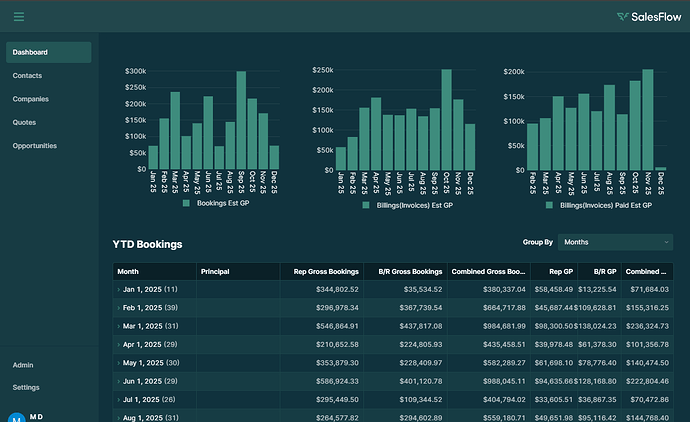This screenshot has width=690, height=422.
Task: Click the tallest Sep 25 bookings bar
Action: pyautogui.click(x=241, y=120)
